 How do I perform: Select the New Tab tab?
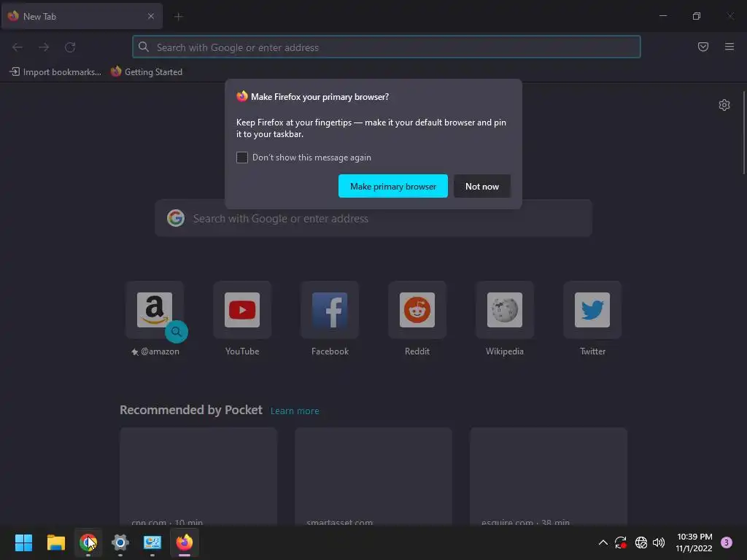tap(82, 16)
